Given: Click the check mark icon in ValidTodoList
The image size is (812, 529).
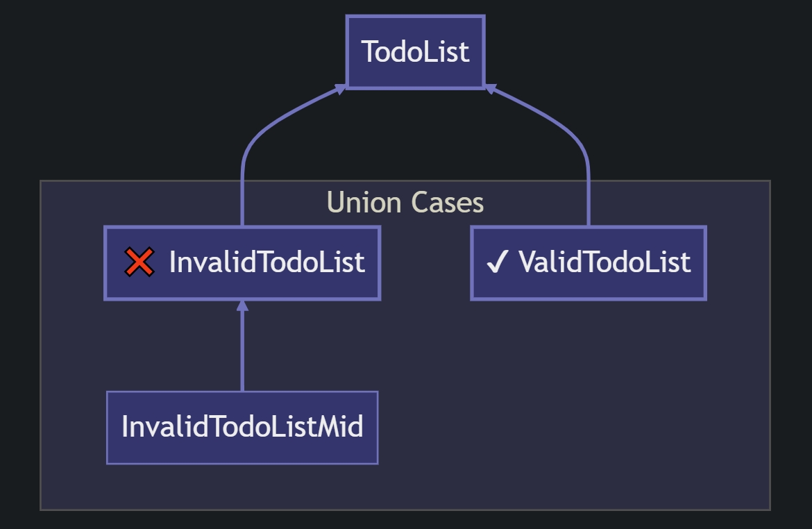Looking at the screenshot, I should [x=496, y=263].
